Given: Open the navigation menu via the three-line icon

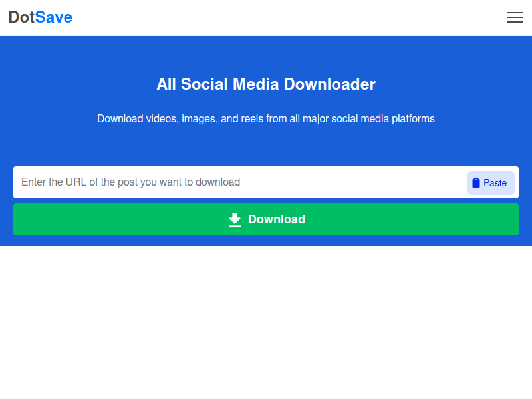Looking at the screenshot, I should pos(515,17).
